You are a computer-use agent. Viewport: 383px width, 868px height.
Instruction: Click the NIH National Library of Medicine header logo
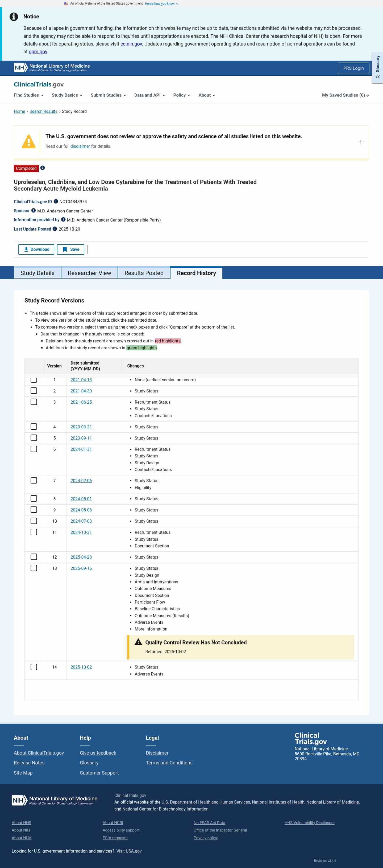click(52, 68)
